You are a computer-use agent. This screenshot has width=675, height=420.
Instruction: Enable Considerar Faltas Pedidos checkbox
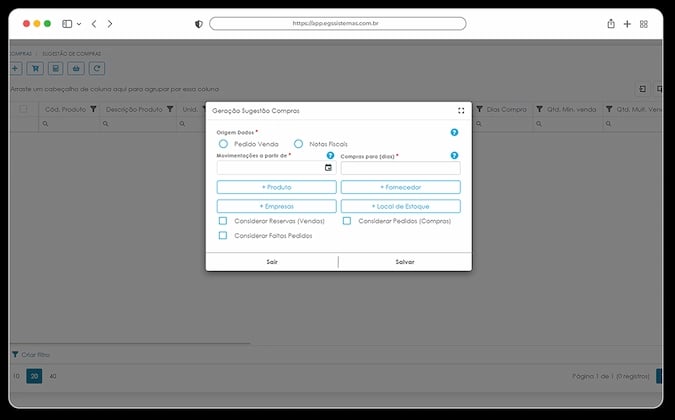pyautogui.click(x=223, y=235)
